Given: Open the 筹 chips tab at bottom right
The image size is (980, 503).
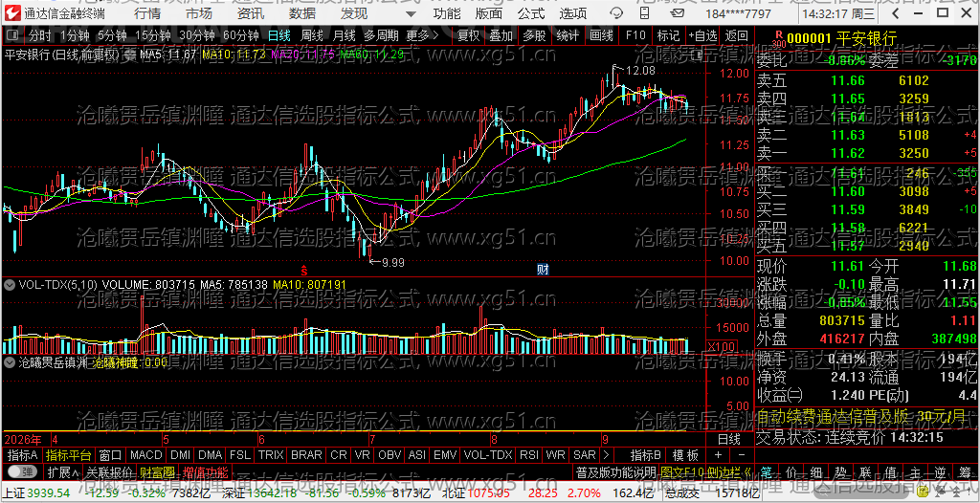Looking at the screenshot, I should click(965, 471).
